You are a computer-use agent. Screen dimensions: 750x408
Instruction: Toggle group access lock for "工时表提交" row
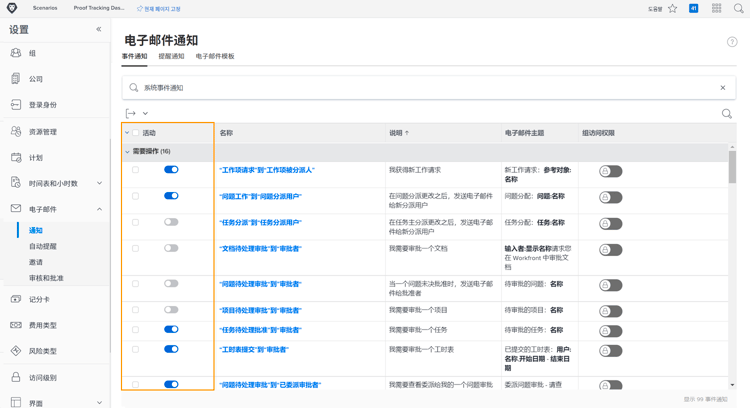tap(611, 351)
